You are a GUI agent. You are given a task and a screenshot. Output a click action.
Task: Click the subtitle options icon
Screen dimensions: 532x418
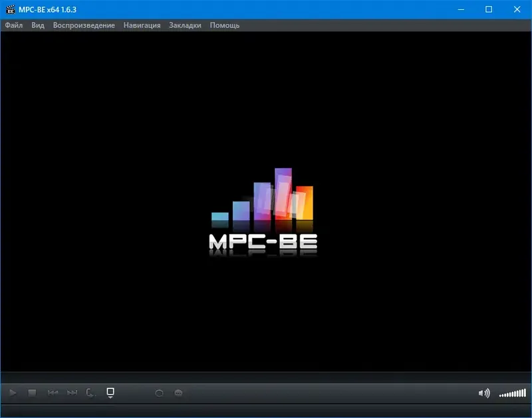click(x=178, y=393)
